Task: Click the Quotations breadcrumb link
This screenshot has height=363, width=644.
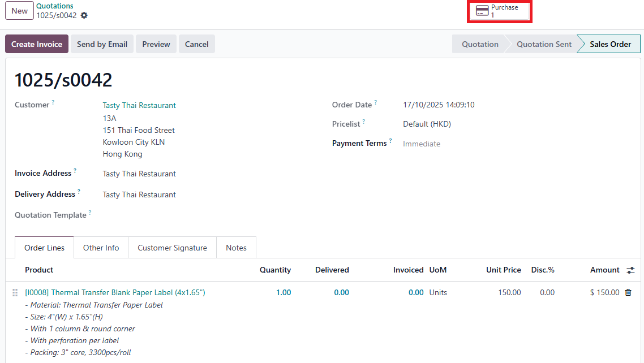Action: (55, 6)
